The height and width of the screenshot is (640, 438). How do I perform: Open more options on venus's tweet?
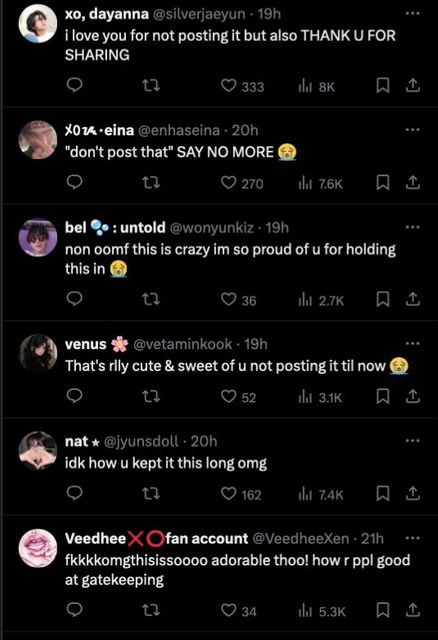click(x=412, y=344)
